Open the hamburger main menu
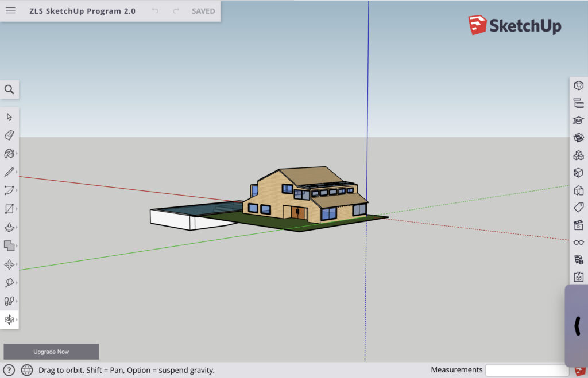 point(10,11)
